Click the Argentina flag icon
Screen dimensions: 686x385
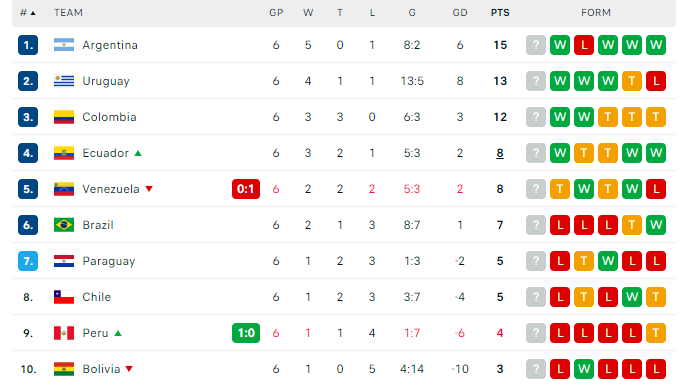coord(64,45)
